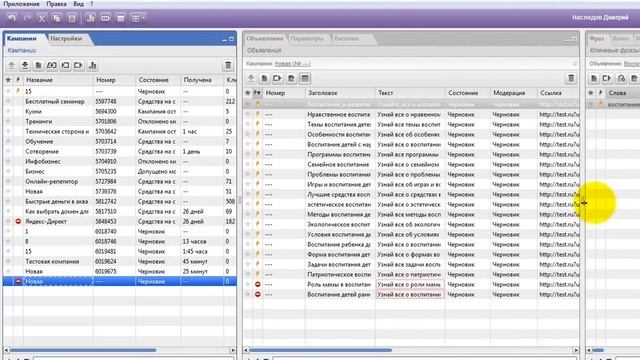The height and width of the screenshot is (360, 640).
Task: Click the Ads panel horizontal scrollbar
Action: point(320,350)
